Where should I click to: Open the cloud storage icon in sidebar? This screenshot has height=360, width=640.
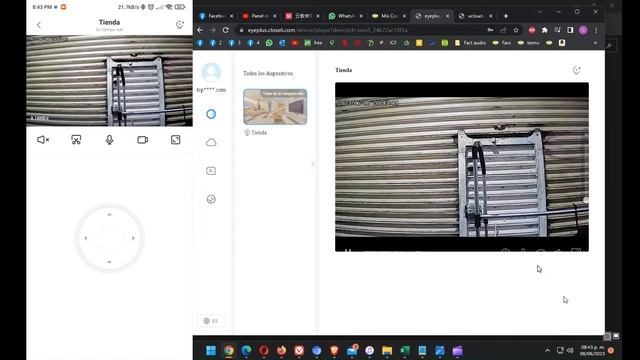[x=211, y=142]
